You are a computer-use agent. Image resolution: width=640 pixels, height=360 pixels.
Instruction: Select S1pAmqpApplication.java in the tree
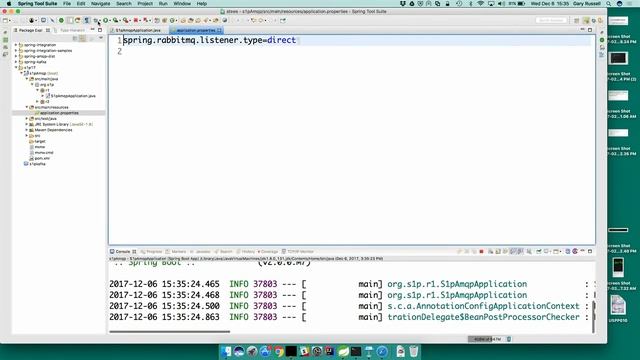point(73,96)
